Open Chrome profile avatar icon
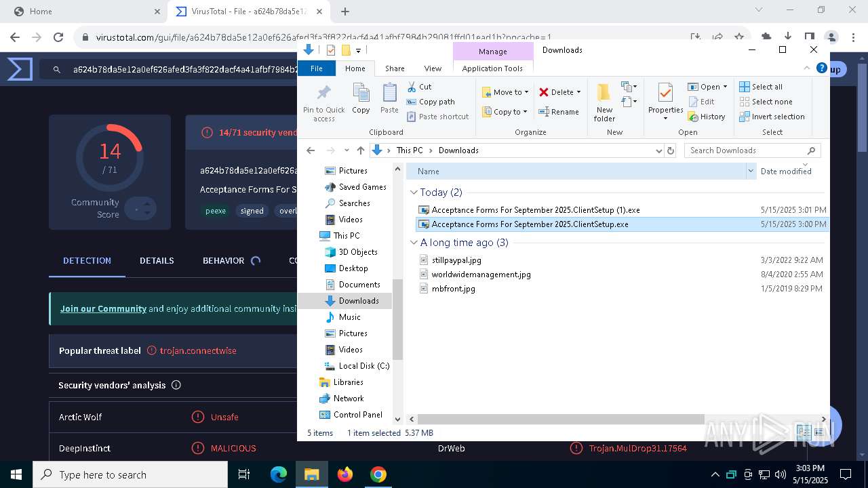 point(831,37)
